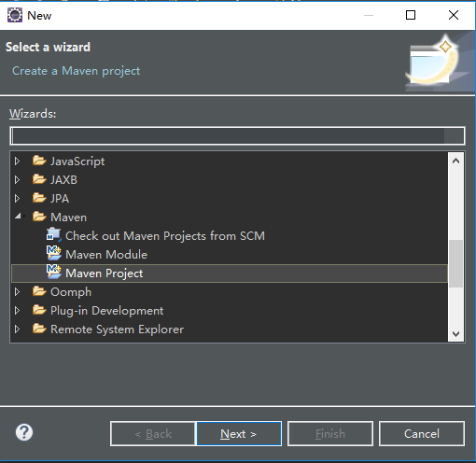Viewport: 476px width, 463px height.
Task: Expand the JPA category arrow
Action: [17, 199]
